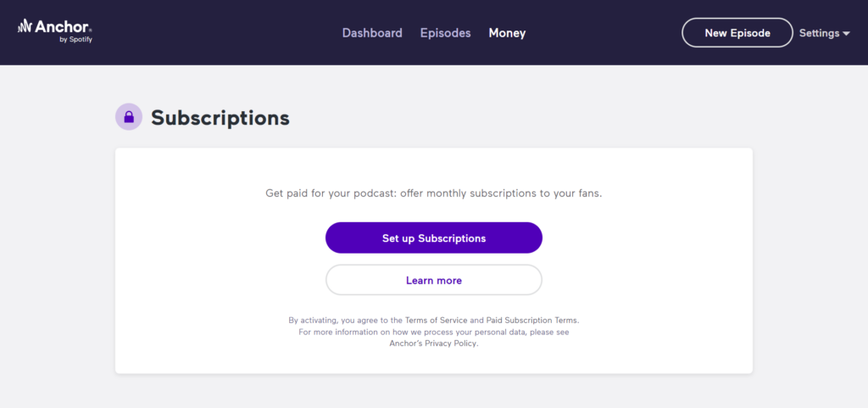
Task: Click the Settings dropdown arrow
Action: point(846,34)
